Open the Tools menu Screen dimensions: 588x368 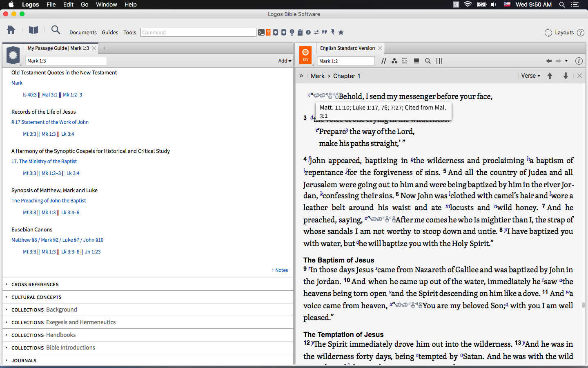[130, 32]
